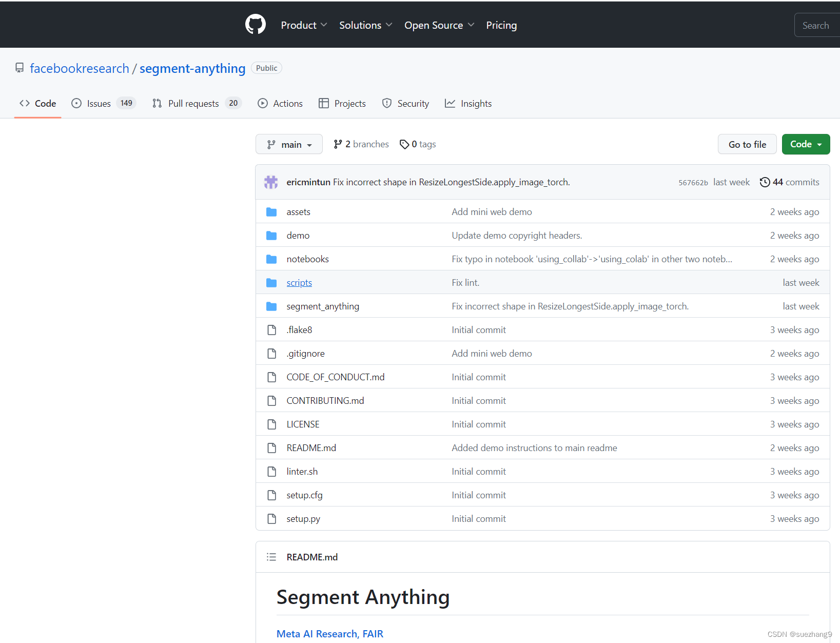
Task: Open the segment-anything repository link
Action: coord(192,68)
